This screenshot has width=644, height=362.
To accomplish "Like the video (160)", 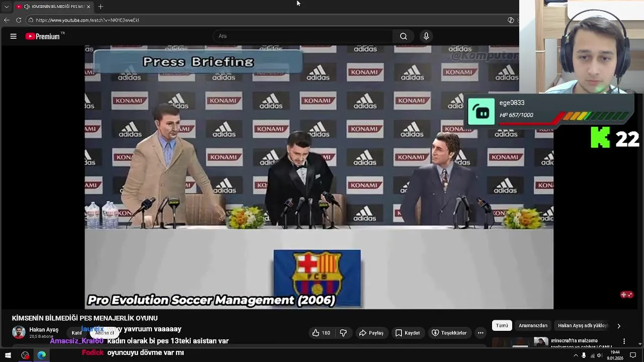I will [321, 333].
